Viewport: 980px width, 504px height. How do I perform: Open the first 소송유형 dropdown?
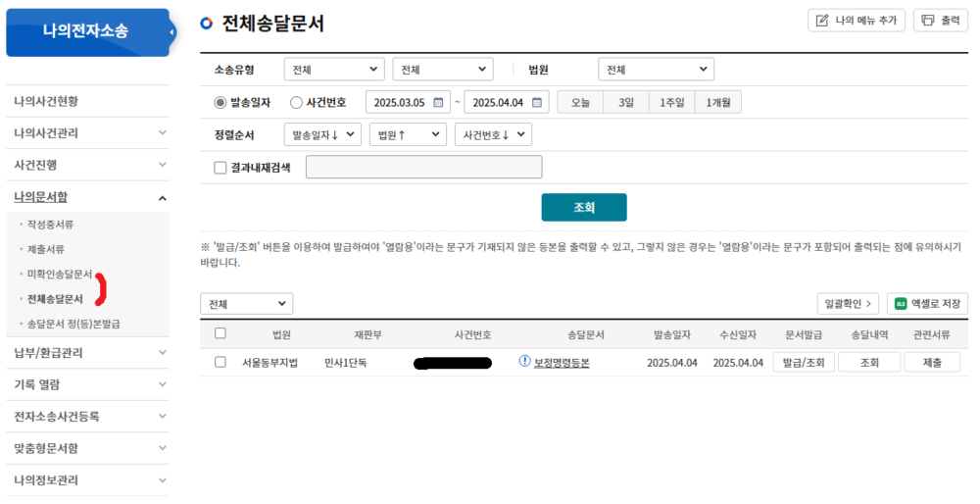(x=334, y=70)
